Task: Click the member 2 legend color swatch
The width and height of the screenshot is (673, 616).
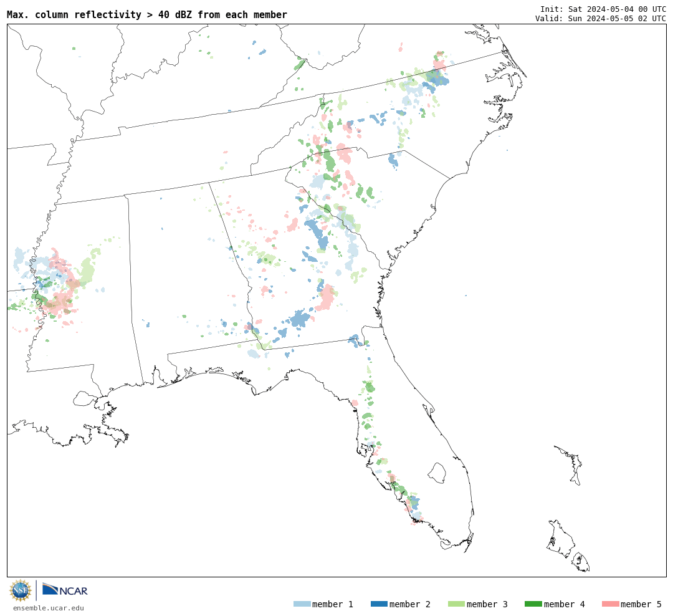Action: coord(379,604)
